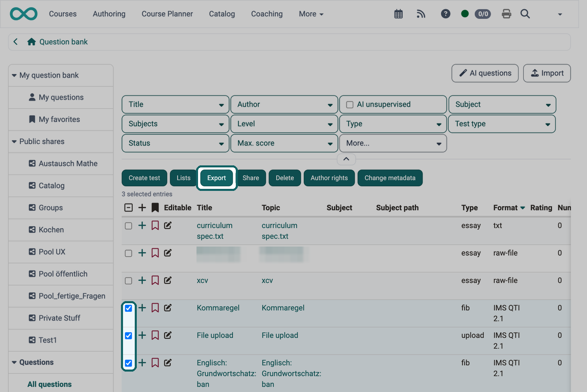Collapse the My question bank section
Viewport: 587px width, 392px height.
tap(14, 75)
